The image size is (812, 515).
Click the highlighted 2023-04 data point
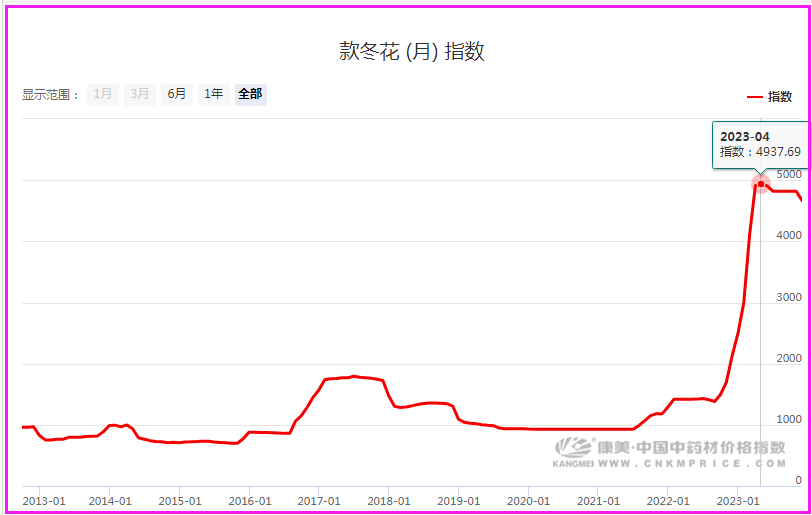coord(761,184)
